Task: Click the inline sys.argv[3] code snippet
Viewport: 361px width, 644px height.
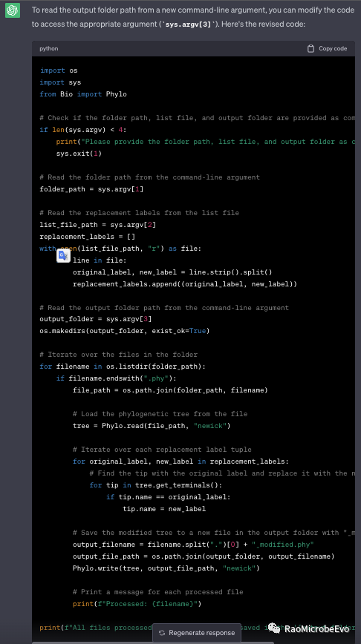Action: [x=188, y=24]
